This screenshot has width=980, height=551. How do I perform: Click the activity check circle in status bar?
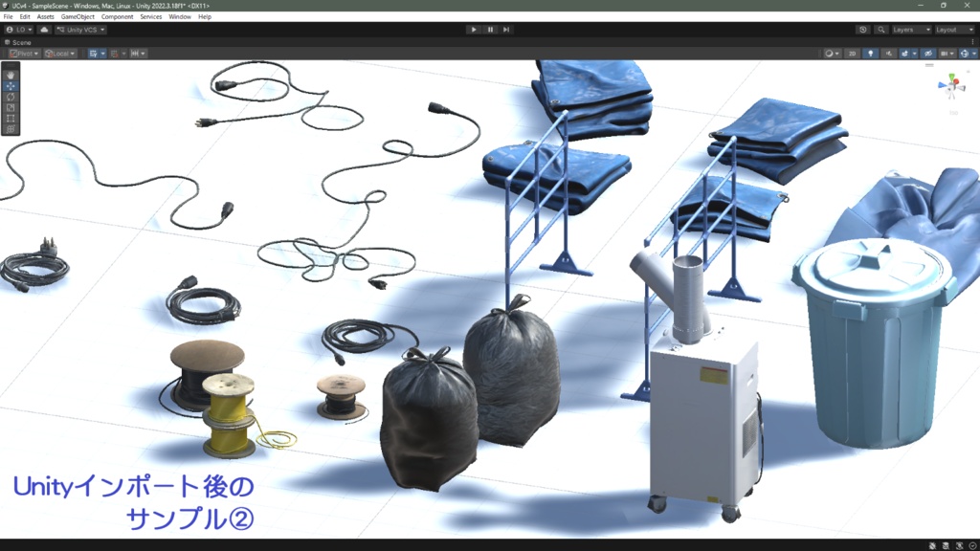[x=972, y=546]
